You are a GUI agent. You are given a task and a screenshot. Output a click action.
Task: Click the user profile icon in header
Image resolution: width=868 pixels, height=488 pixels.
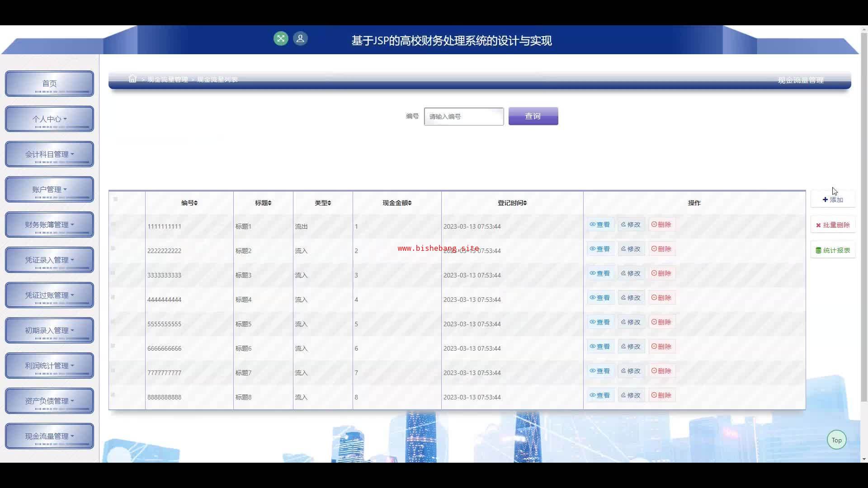[x=300, y=38]
